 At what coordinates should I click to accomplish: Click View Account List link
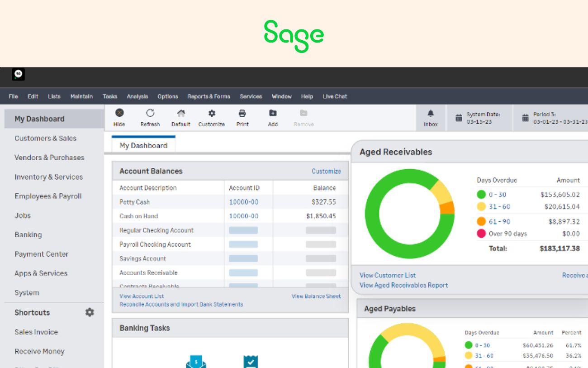142,296
